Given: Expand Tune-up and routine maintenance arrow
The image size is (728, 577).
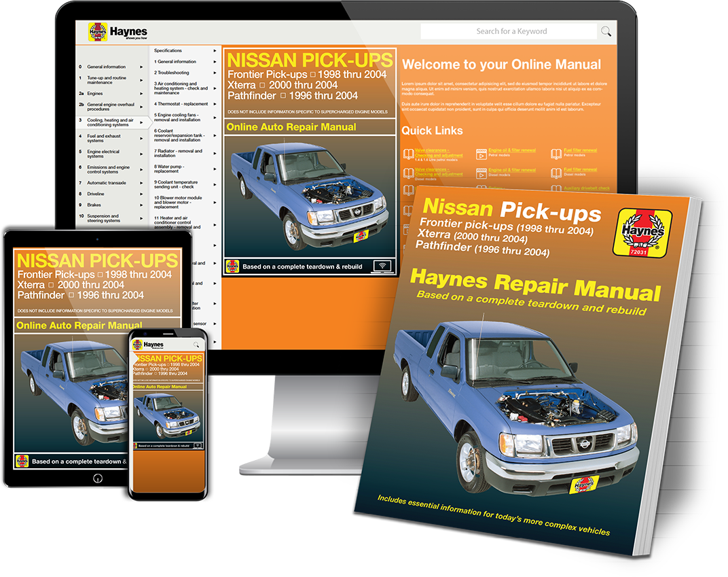Looking at the screenshot, I should [x=142, y=80].
